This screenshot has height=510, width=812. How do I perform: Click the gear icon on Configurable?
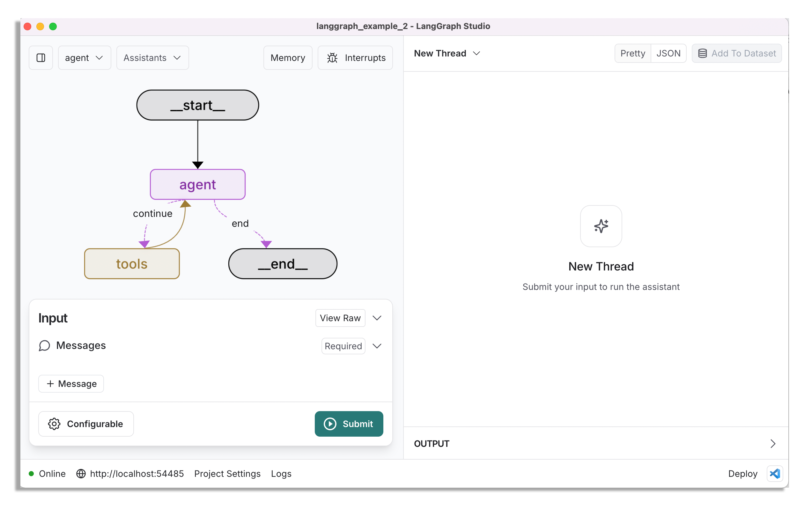coord(54,424)
